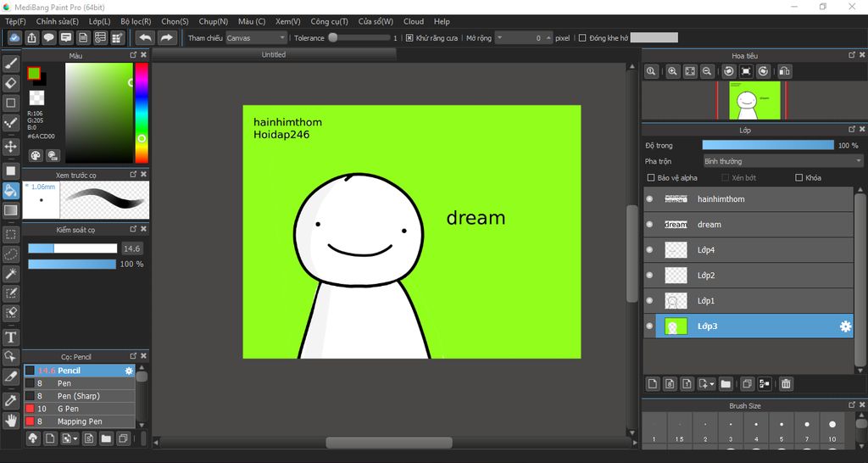Image resolution: width=868 pixels, height=463 pixels.
Task: Duplicate the selected layer
Action: pyautogui.click(x=747, y=383)
